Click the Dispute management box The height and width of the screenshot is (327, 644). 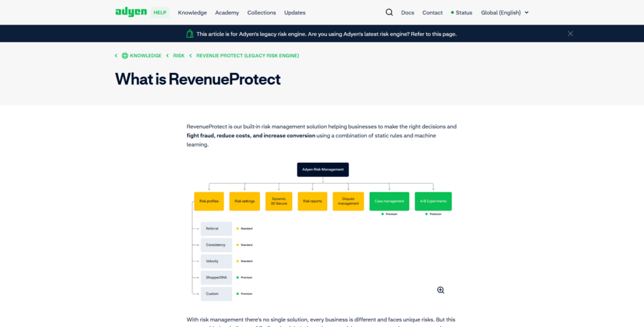coord(348,201)
